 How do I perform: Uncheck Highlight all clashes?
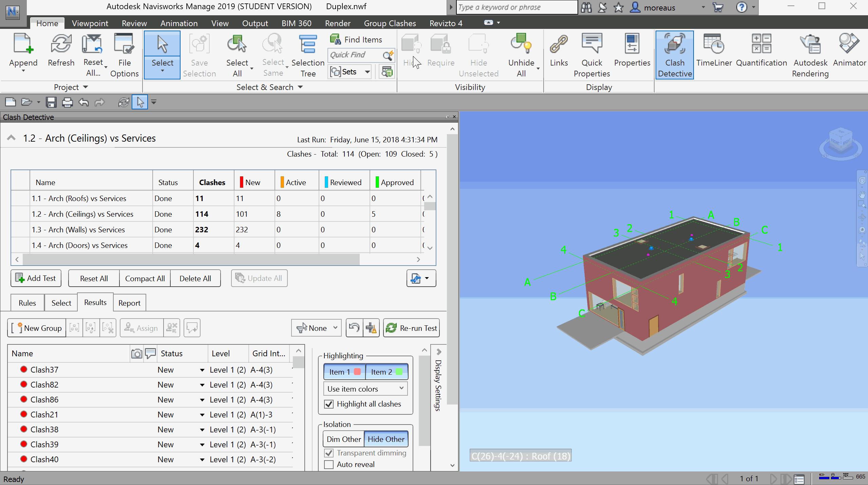tap(329, 404)
